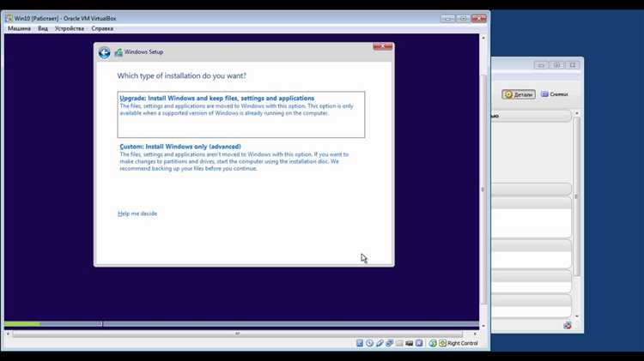Click the virtualization features V icon

419,343
